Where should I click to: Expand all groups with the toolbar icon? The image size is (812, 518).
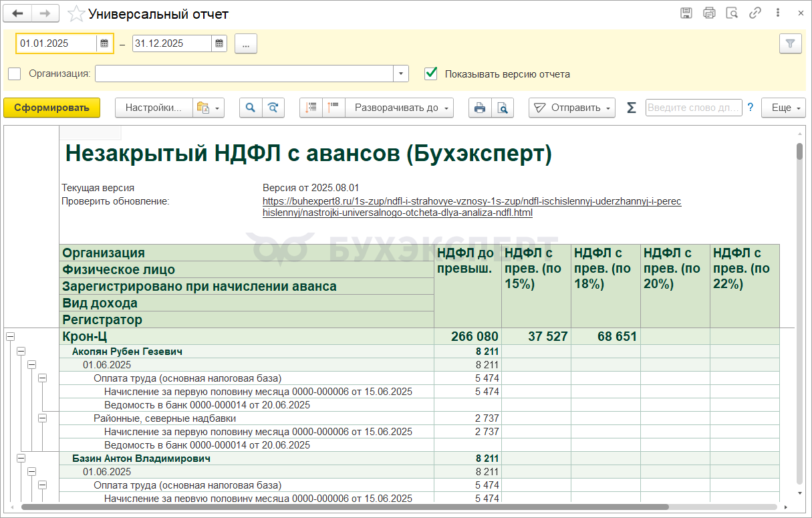333,108
